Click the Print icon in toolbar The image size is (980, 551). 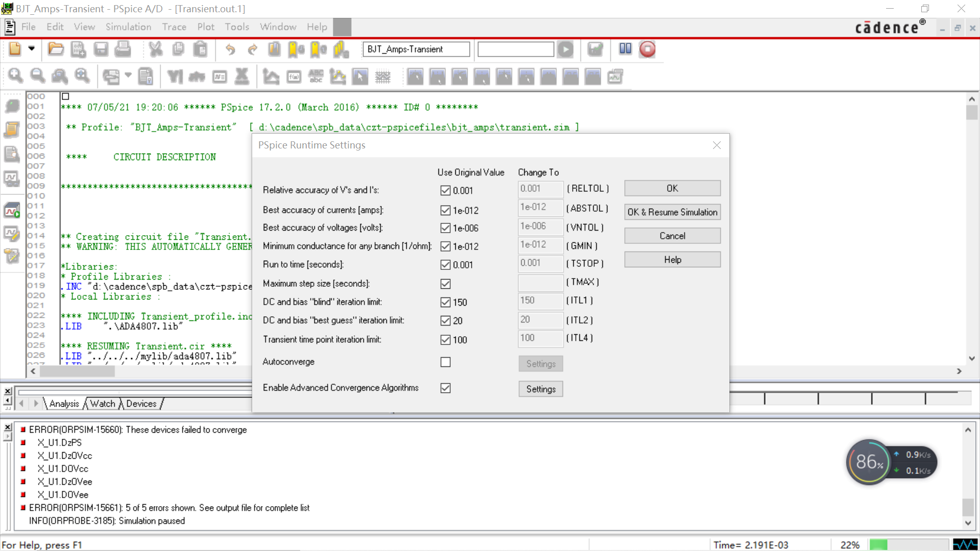click(x=122, y=49)
